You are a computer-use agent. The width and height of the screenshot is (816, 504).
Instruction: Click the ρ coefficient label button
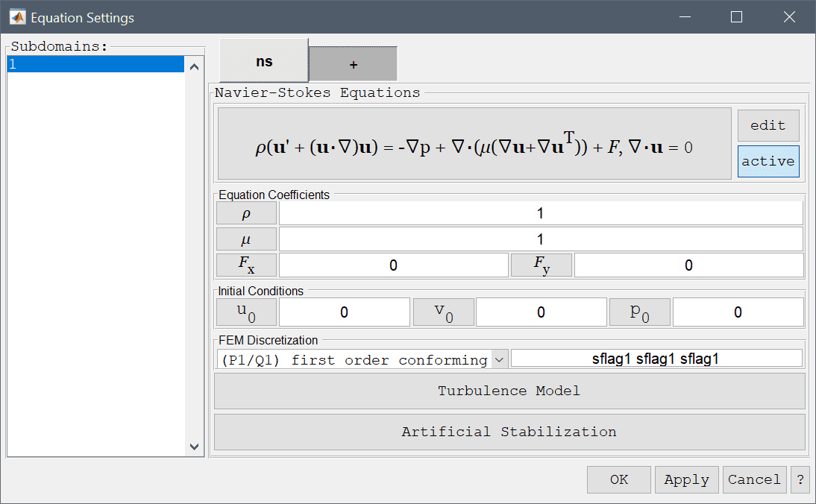tap(246, 213)
